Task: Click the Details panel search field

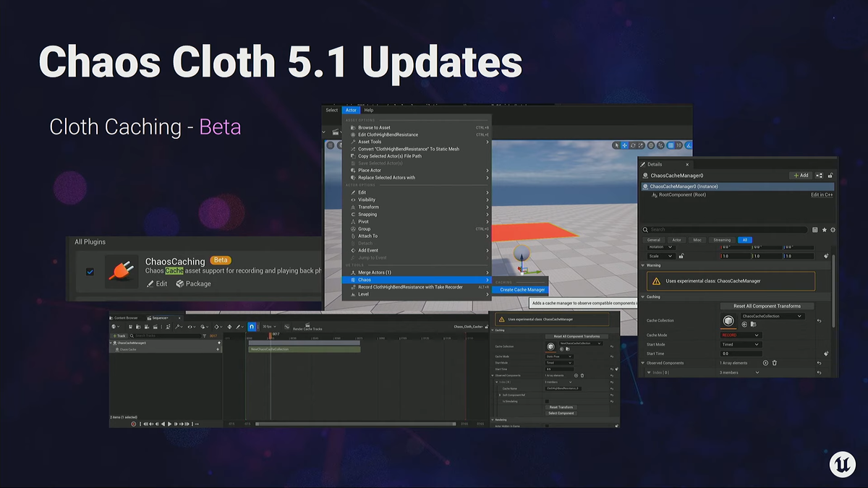Action: 726,229
